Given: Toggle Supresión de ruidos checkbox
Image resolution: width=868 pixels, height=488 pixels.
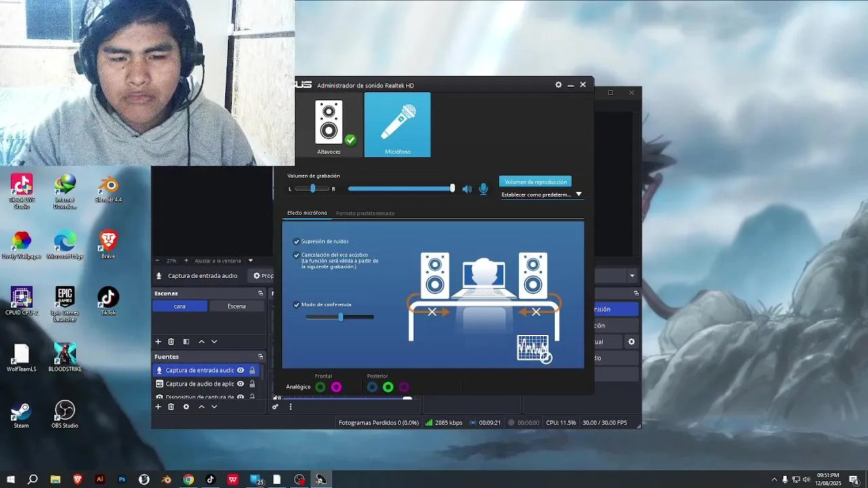Looking at the screenshot, I should (x=296, y=241).
